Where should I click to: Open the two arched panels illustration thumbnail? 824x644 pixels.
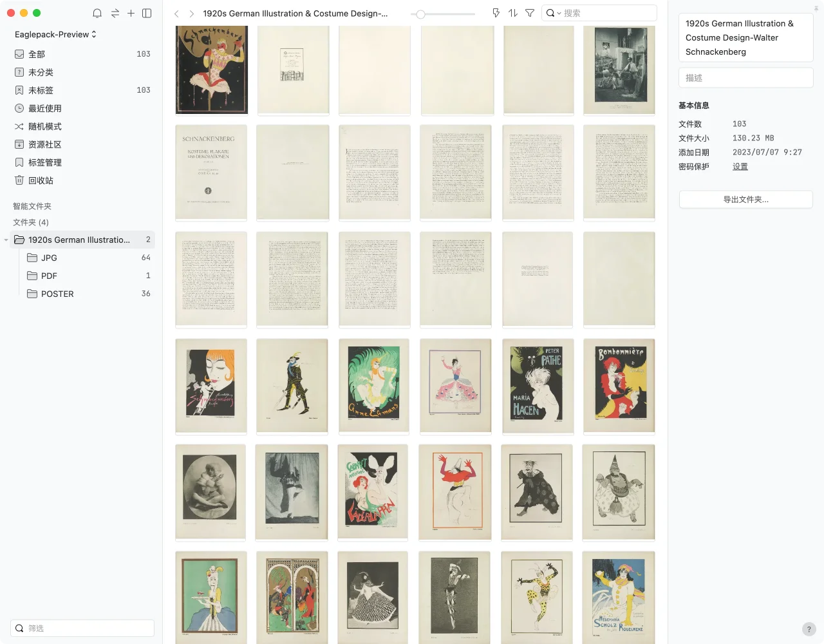pyautogui.click(x=292, y=597)
